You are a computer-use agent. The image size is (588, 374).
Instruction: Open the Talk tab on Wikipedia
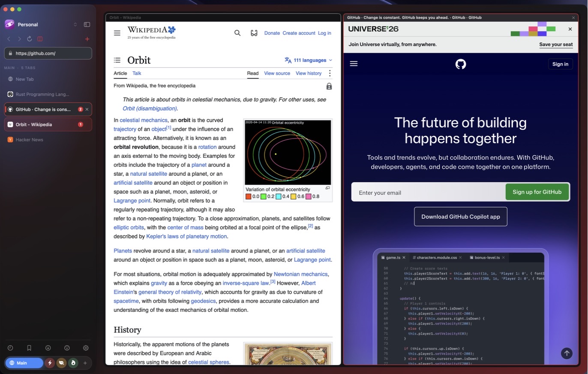[137, 73]
